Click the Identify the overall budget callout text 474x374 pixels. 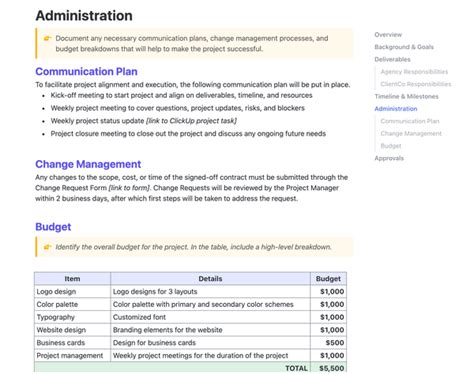point(193,247)
